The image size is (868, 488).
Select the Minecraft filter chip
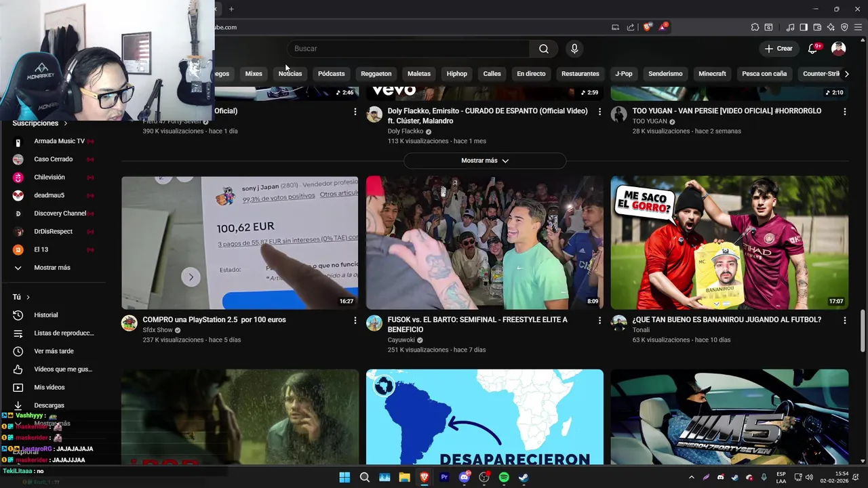point(712,74)
